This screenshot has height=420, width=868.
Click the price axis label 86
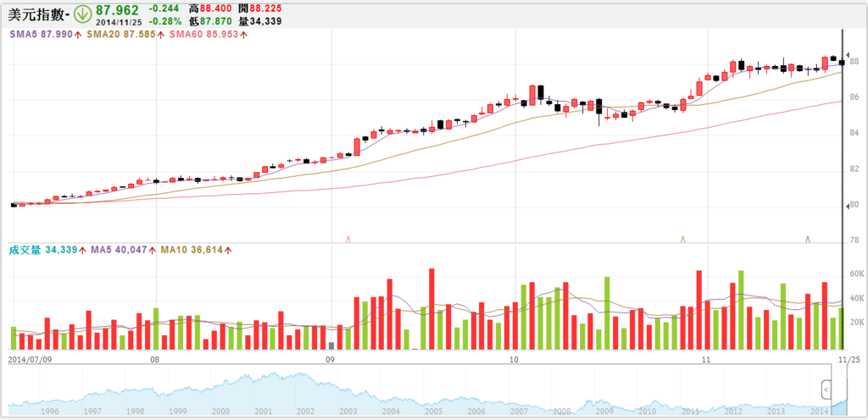click(x=856, y=97)
